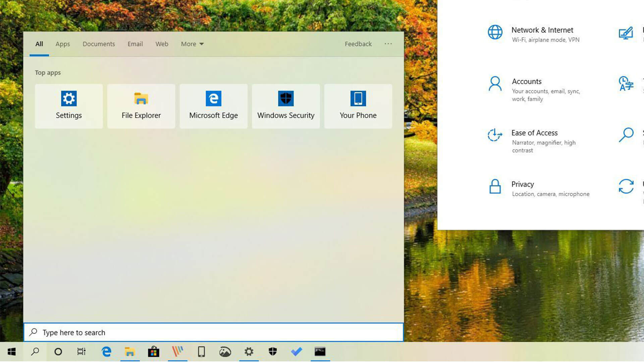Click the Feedback link in search panel
This screenshot has width=644, height=362.
click(x=358, y=44)
